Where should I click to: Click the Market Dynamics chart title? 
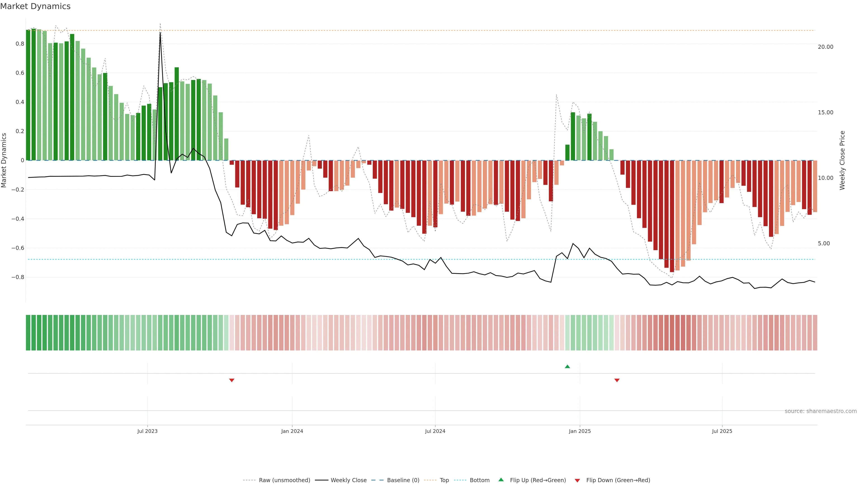coord(35,6)
